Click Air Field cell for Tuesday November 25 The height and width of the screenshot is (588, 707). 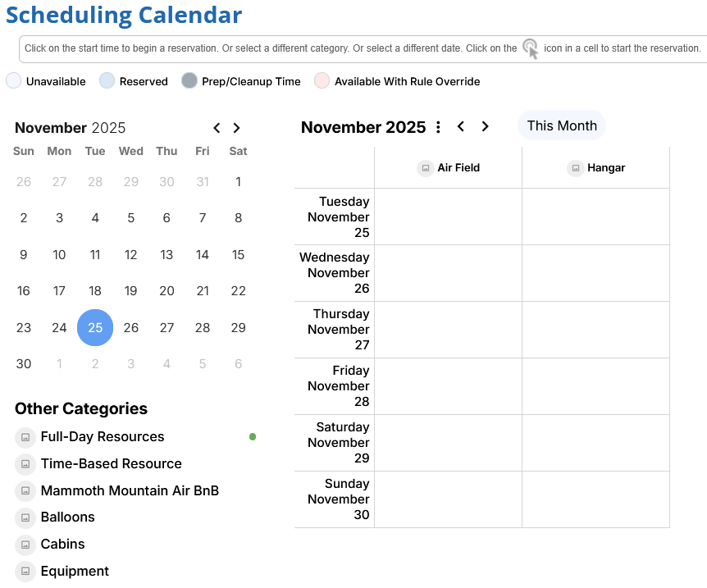[x=448, y=217]
